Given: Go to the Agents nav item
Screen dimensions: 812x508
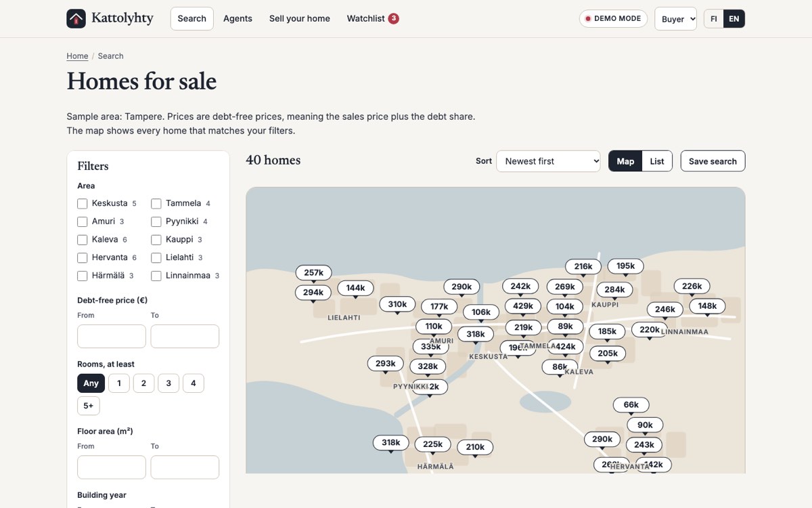Looking at the screenshot, I should click(x=238, y=19).
